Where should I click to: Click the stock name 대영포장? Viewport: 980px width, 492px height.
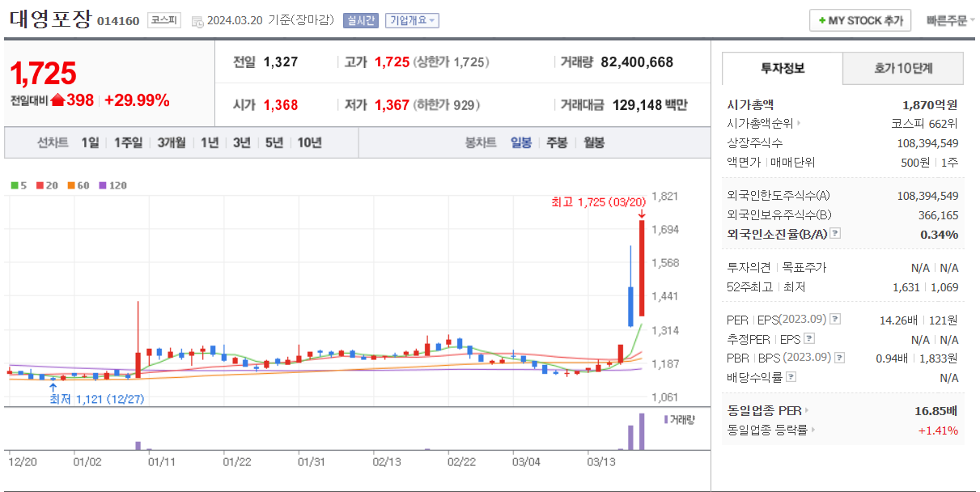[50, 19]
